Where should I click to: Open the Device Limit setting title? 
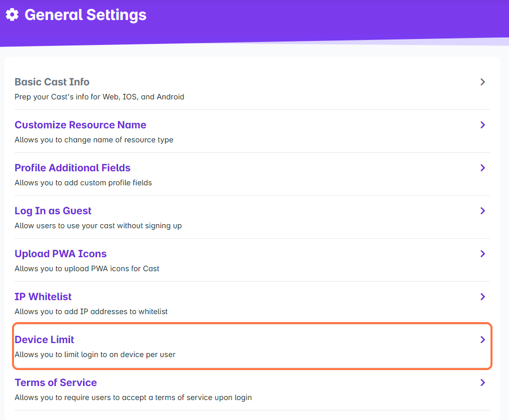pos(44,340)
